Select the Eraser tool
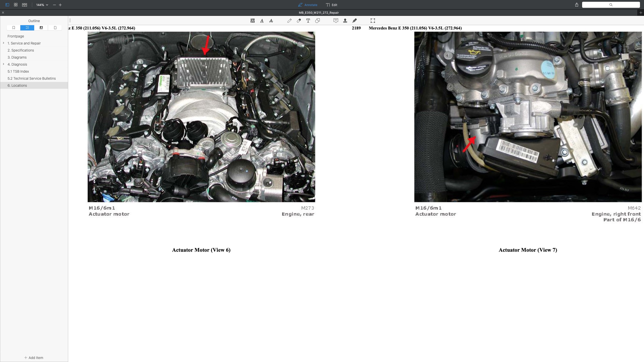This screenshot has width=644, height=362. [299, 21]
